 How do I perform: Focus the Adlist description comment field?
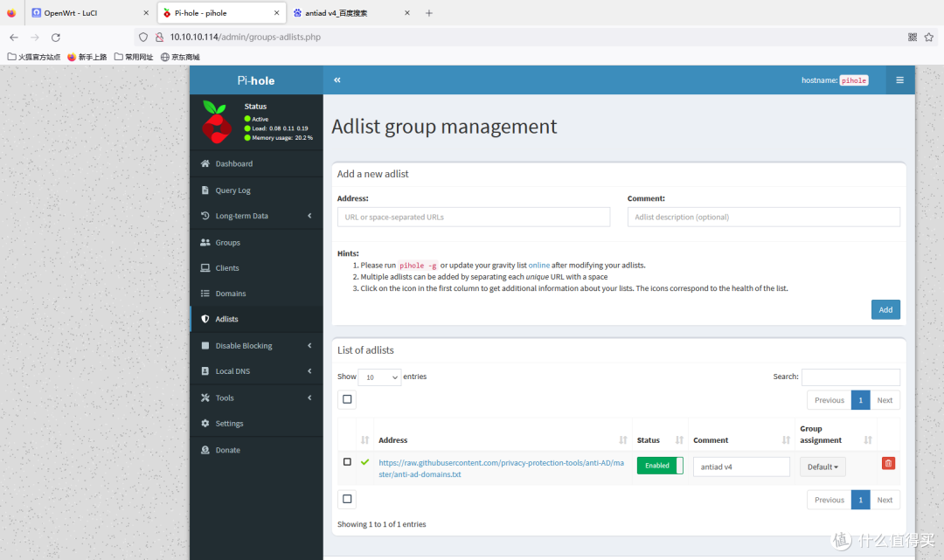pos(763,218)
